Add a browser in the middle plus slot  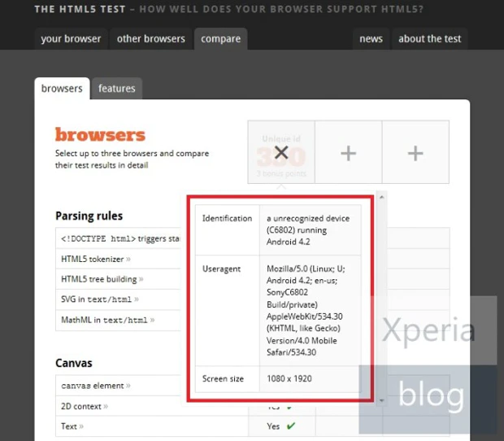tap(348, 152)
